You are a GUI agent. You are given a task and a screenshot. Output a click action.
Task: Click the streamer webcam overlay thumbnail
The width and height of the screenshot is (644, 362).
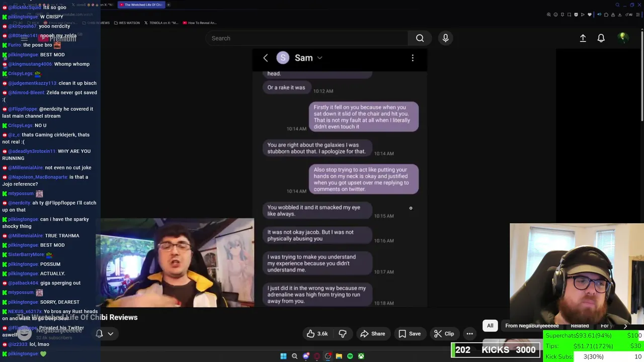click(x=577, y=275)
